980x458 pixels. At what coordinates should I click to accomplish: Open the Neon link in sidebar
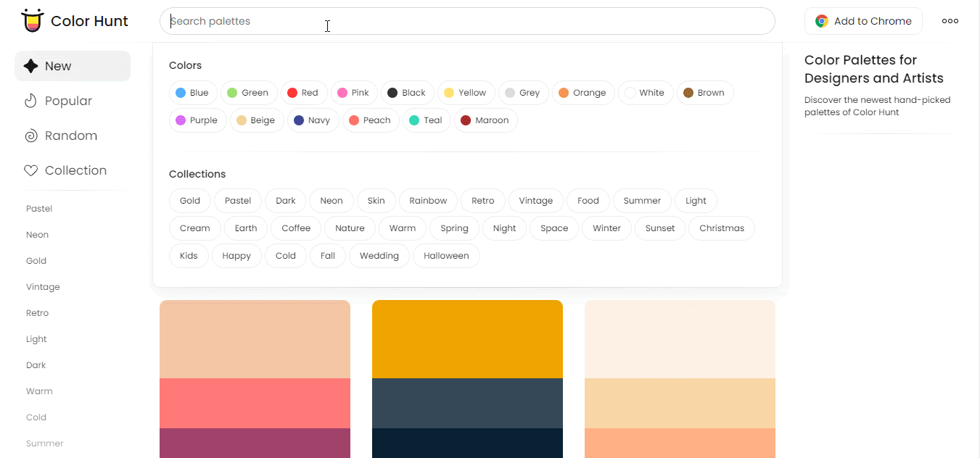(38, 235)
